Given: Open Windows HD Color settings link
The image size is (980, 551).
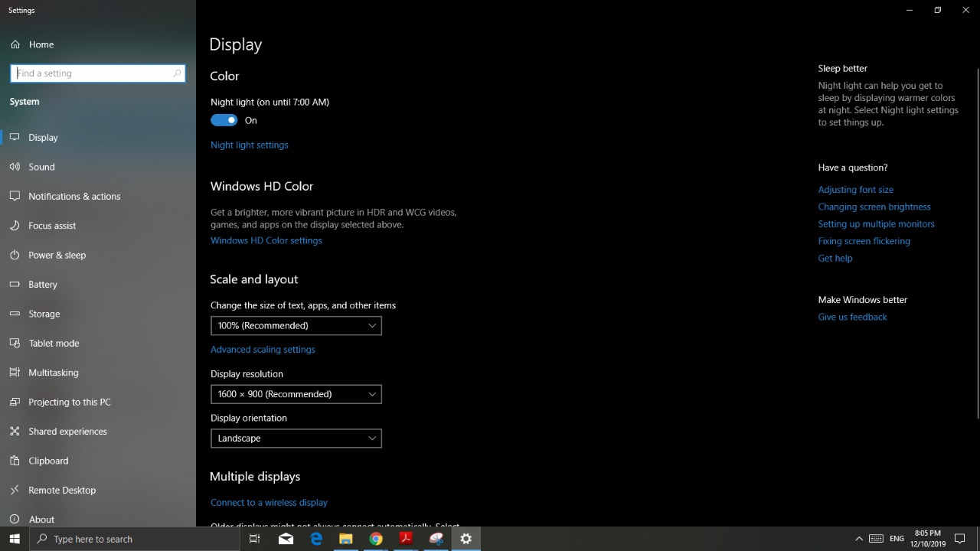Looking at the screenshot, I should coord(266,240).
